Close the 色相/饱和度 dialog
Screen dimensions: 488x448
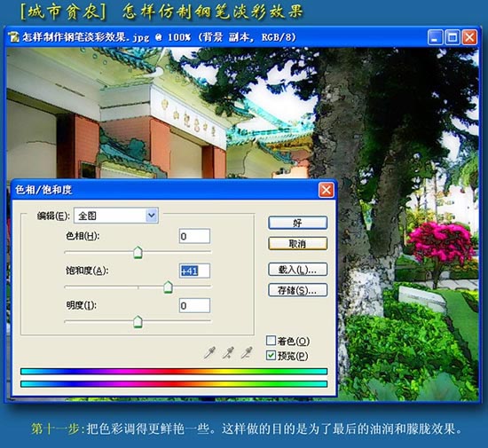point(326,190)
